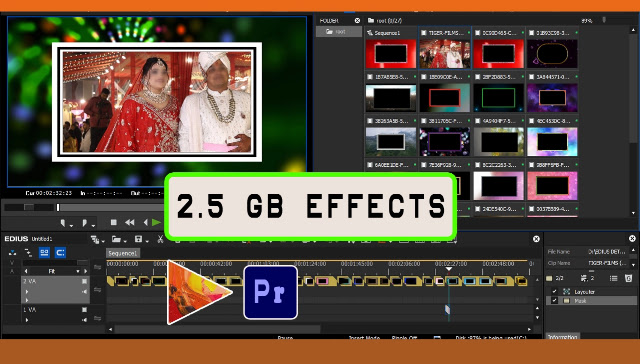Click the shuttle slider left of position bar
Screen dimensions: 640x364
(29, 207)
